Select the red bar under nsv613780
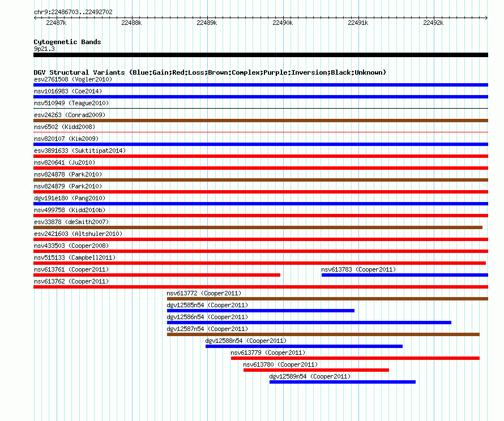This screenshot has height=421, width=504. [x=317, y=370]
